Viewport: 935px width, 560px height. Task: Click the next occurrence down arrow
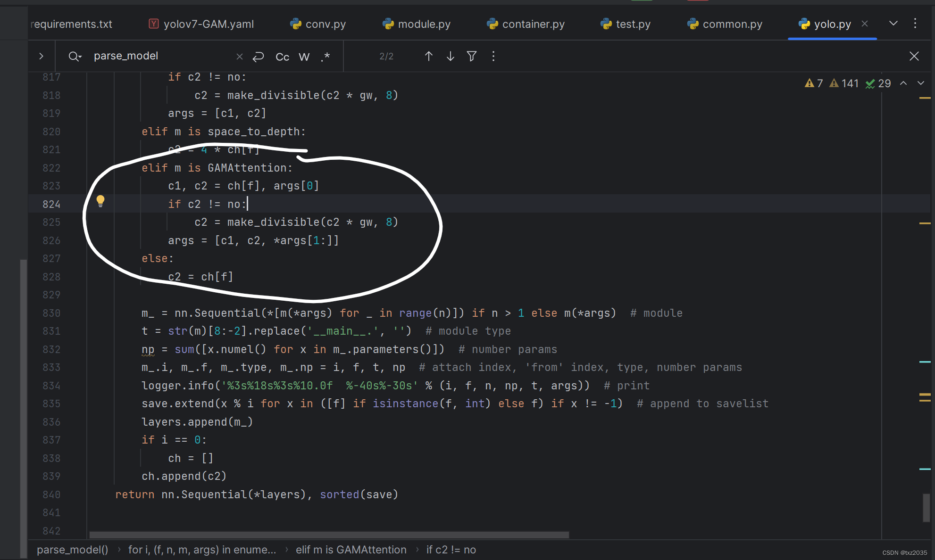[450, 57]
